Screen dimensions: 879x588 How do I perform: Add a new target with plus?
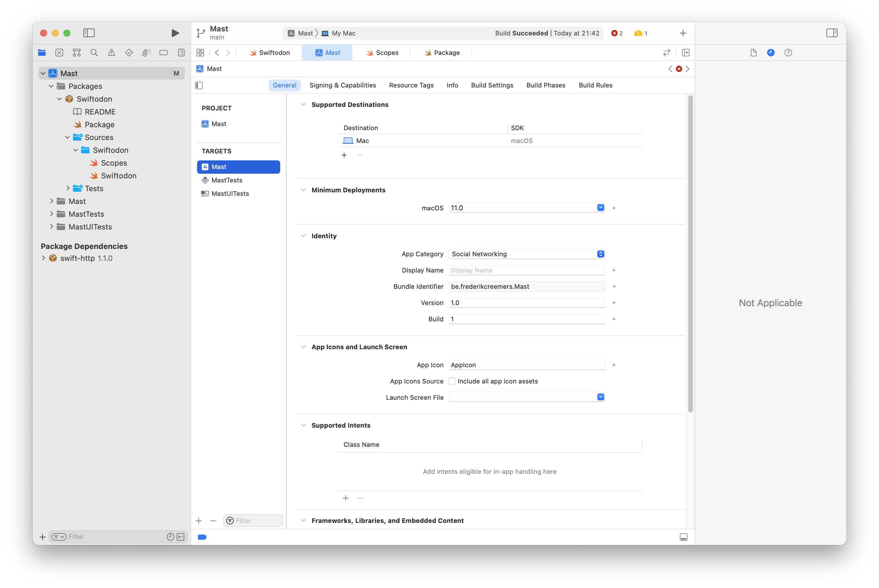[199, 521]
